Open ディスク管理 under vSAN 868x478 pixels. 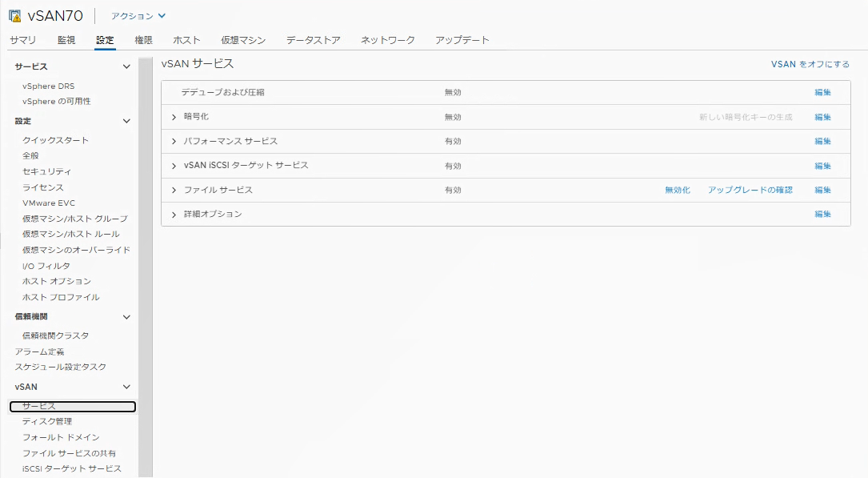pos(47,421)
